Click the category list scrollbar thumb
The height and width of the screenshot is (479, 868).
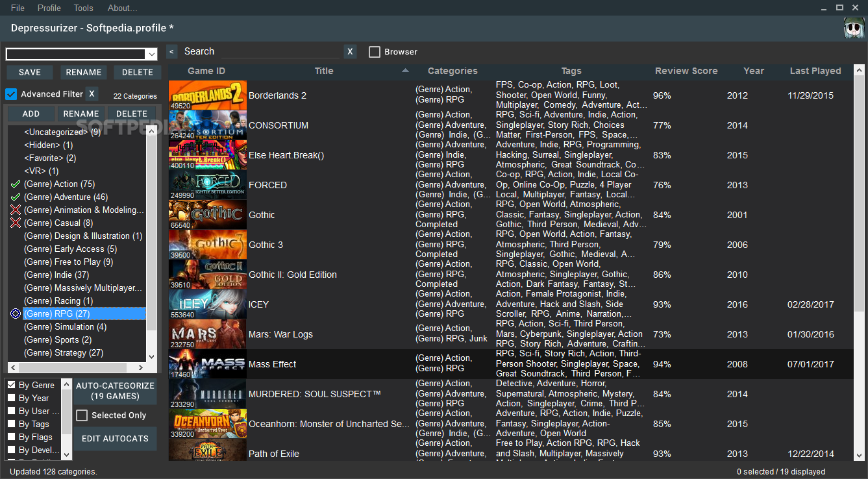tap(151, 234)
